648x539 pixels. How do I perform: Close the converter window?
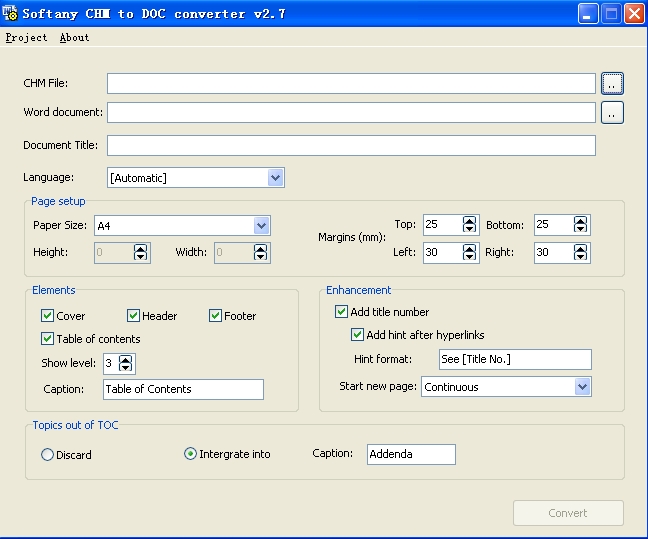coord(635,14)
